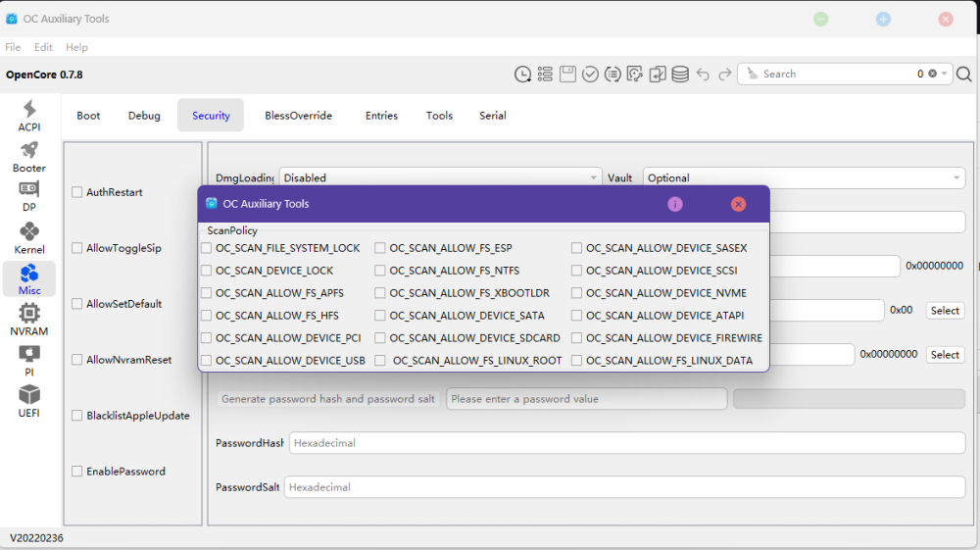
Task: Check OC_SCAN_ALLOW_FS_LINUX_DATA
Action: pyautogui.click(x=577, y=361)
